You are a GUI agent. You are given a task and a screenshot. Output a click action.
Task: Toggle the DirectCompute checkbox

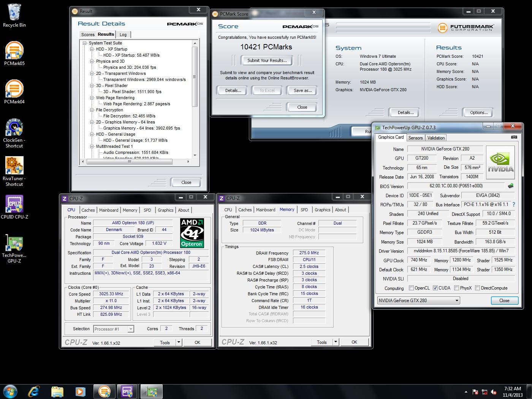coord(477,288)
